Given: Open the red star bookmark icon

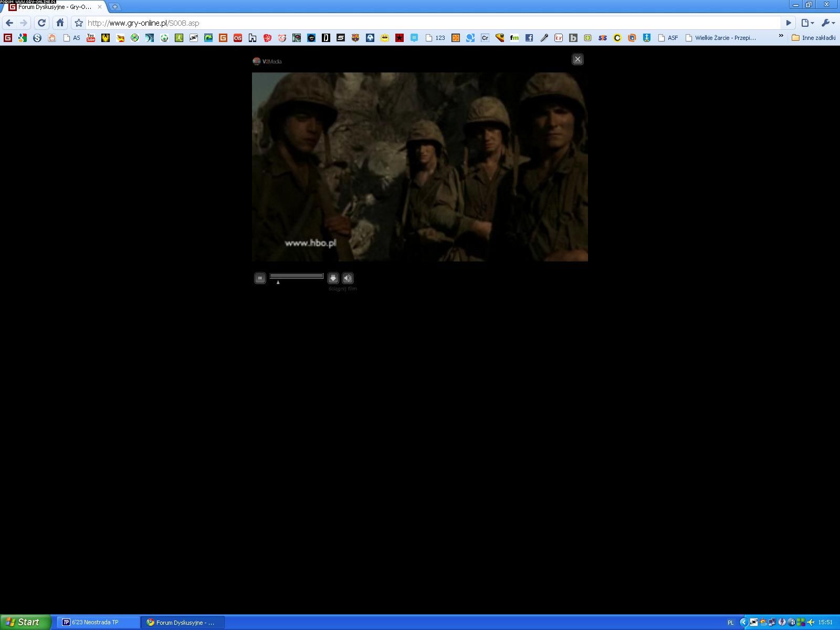Looking at the screenshot, I should (400, 38).
